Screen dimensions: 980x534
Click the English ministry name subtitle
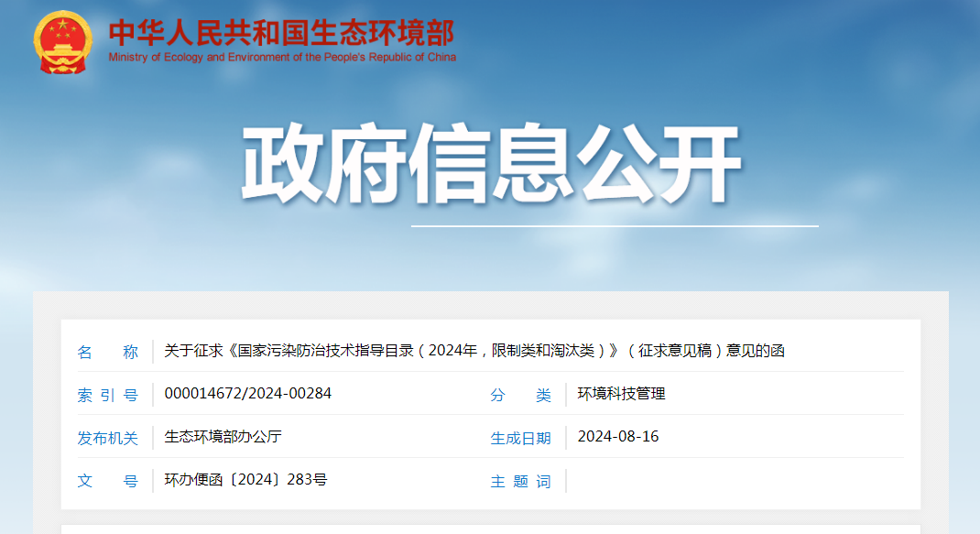[281, 57]
